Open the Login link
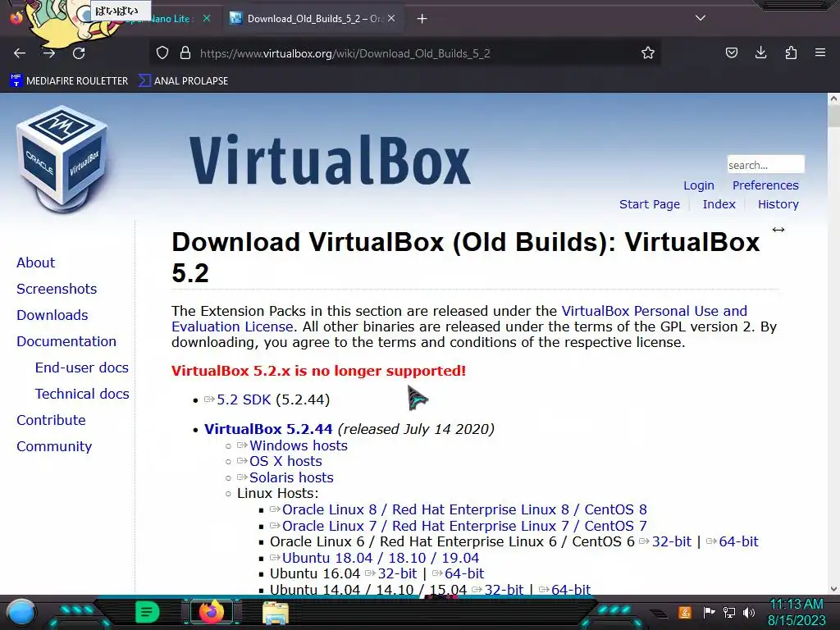840x630 pixels. coord(699,185)
